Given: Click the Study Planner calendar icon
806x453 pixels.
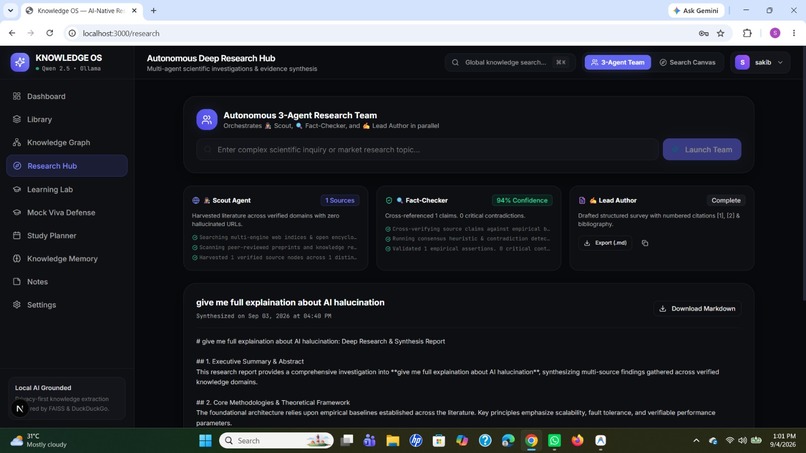Looking at the screenshot, I should click(17, 235).
